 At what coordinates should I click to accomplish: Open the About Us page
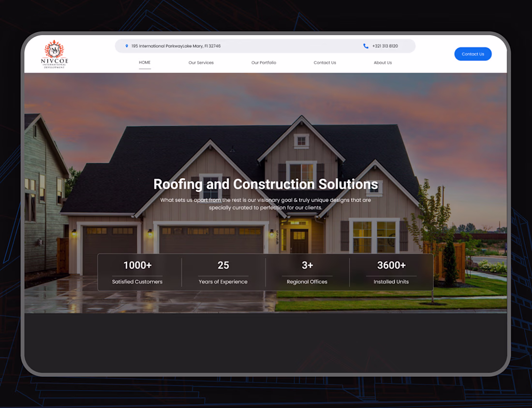tap(383, 63)
